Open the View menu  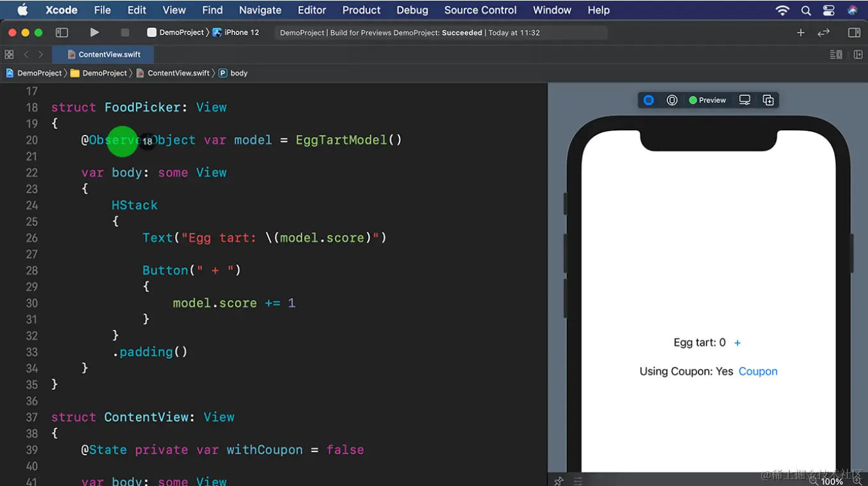coord(174,10)
